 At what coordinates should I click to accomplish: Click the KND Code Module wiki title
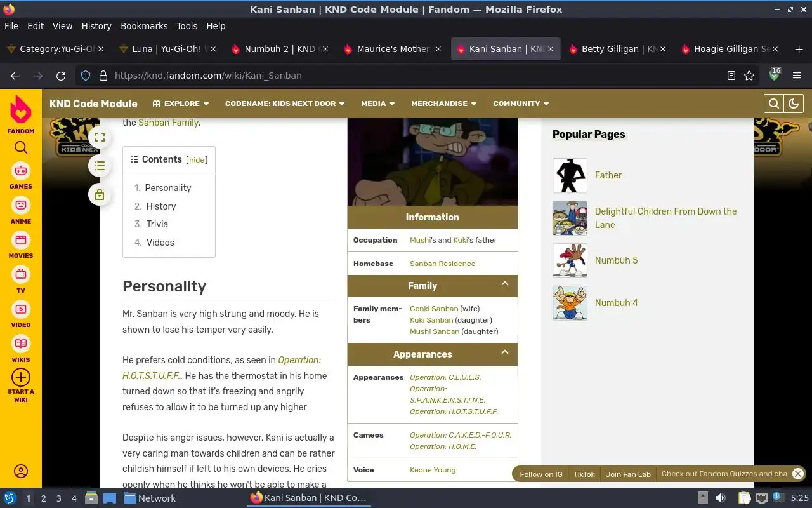click(93, 104)
